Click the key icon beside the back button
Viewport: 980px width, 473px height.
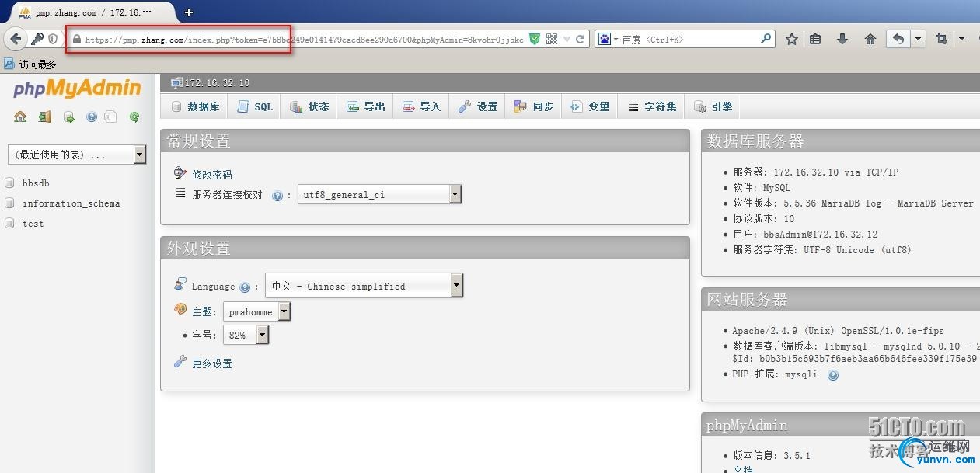(37, 39)
